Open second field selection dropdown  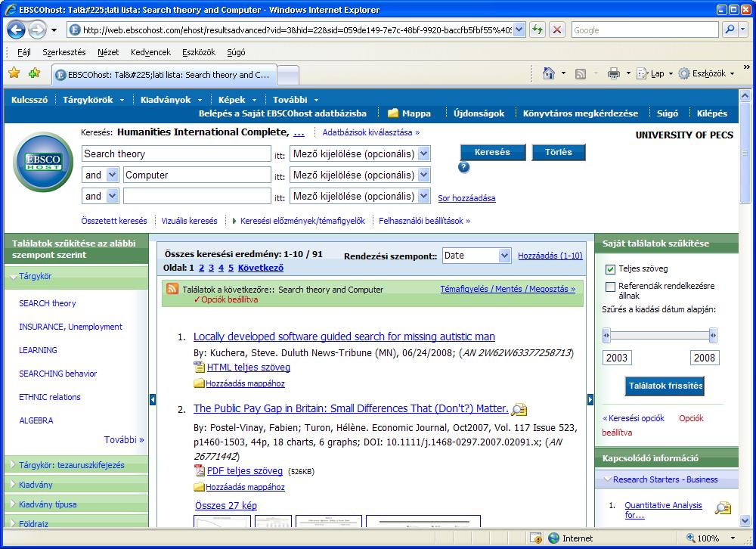pos(423,175)
